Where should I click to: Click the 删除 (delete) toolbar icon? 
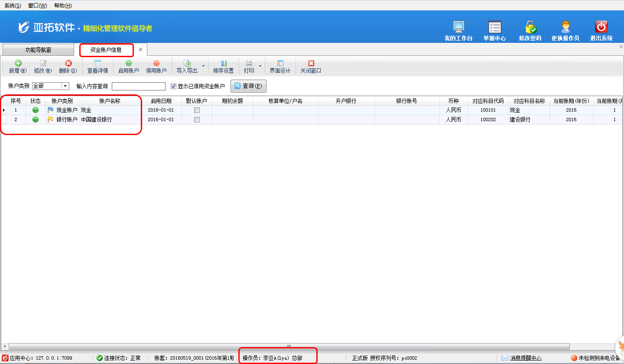point(68,64)
